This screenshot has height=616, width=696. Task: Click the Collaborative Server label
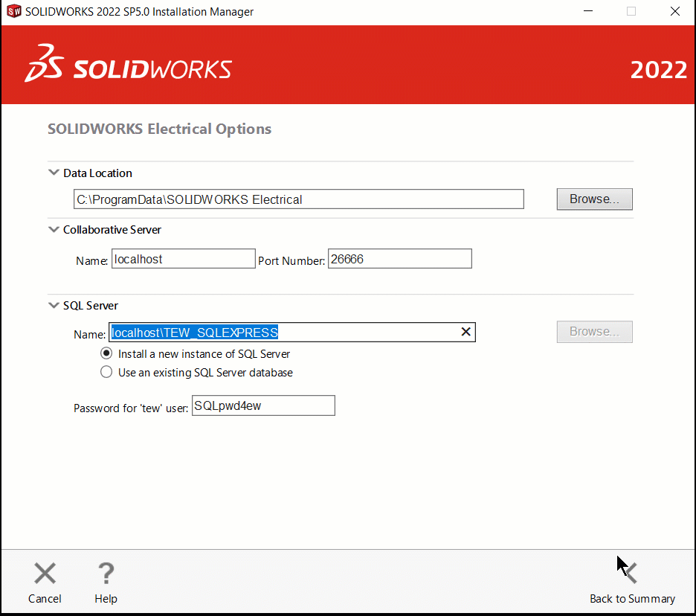(x=112, y=230)
